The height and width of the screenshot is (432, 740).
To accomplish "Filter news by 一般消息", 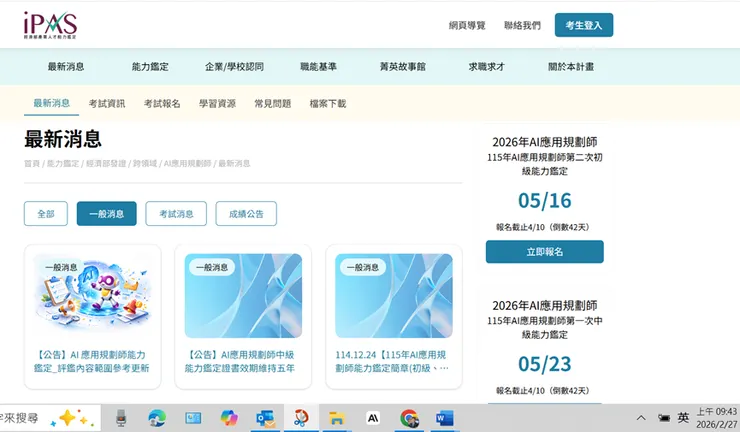I will (107, 213).
